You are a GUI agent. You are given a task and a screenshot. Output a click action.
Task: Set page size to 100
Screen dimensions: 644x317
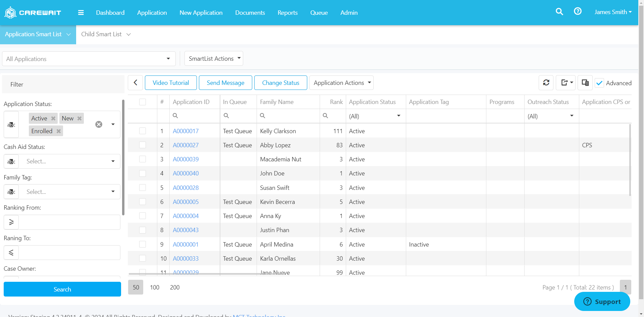pyautogui.click(x=155, y=287)
